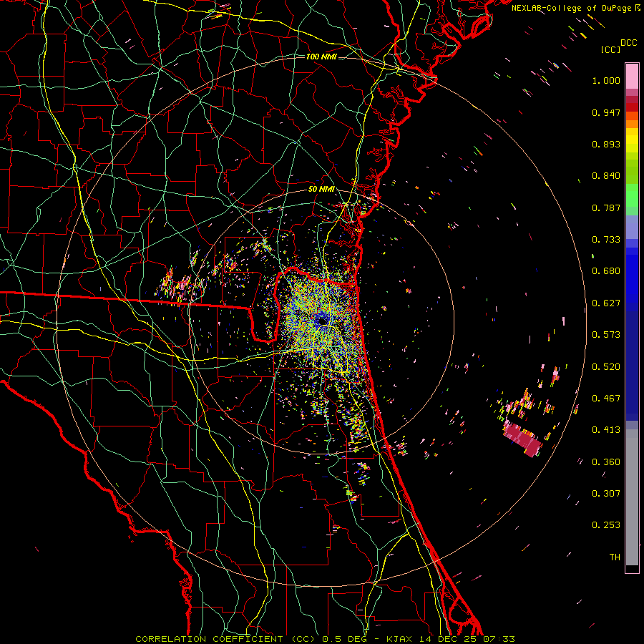The image size is (644, 644).
Task: Click the 0.840 scale value
Action: point(606,176)
